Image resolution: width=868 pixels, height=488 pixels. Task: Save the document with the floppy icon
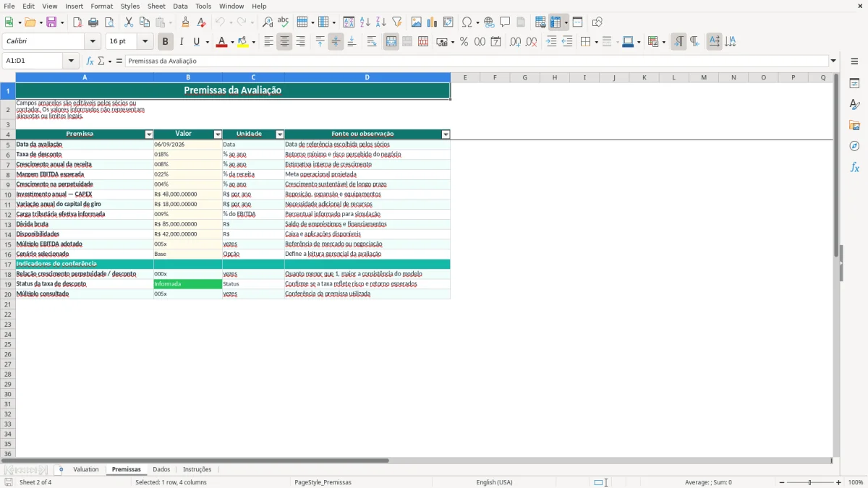(51, 22)
